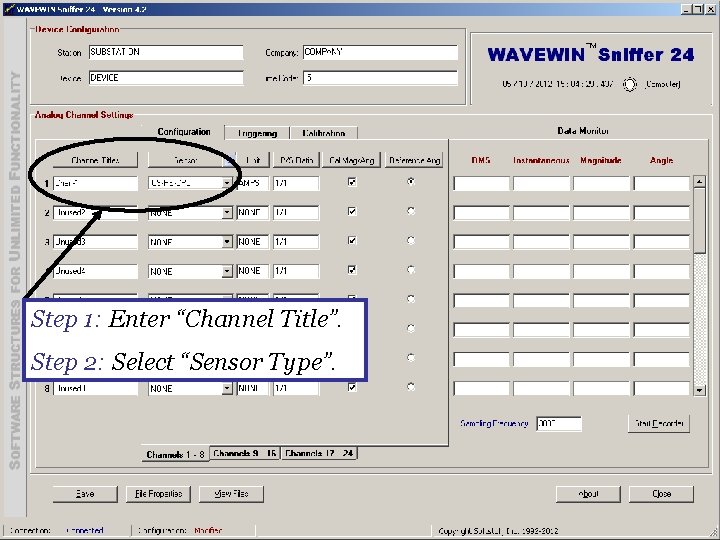Screen dimensions: 720x540
Task: Toggle Cal Mag/Ang checkbox for channel 3
Action: (x=352, y=241)
